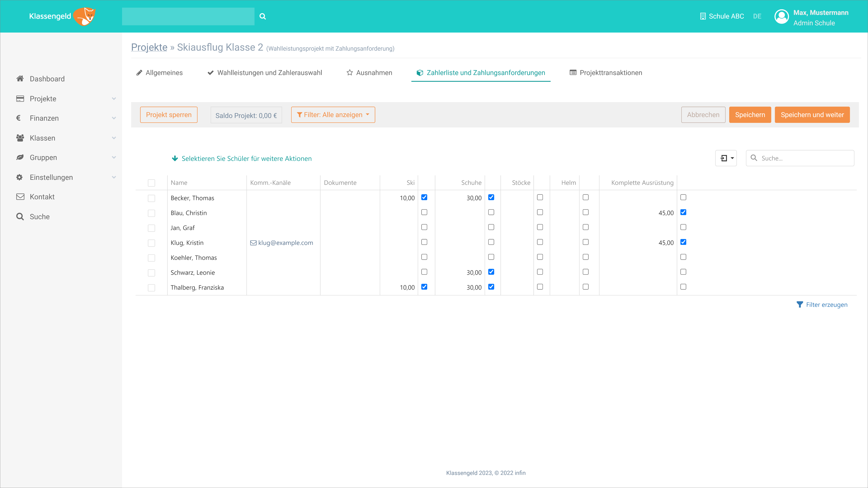The height and width of the screenshot is (488, 868).
Task: Focus the header search input field
Action: tap(188, 17)
